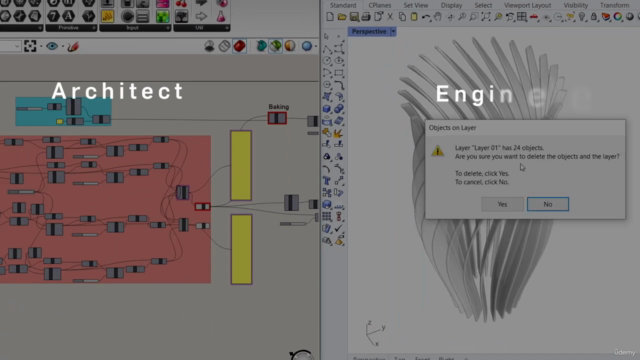This screenshot has height=360, width=640.
Task: Click the Yes button in dialog
Action: pyautogui.click(x=502, y=204)
